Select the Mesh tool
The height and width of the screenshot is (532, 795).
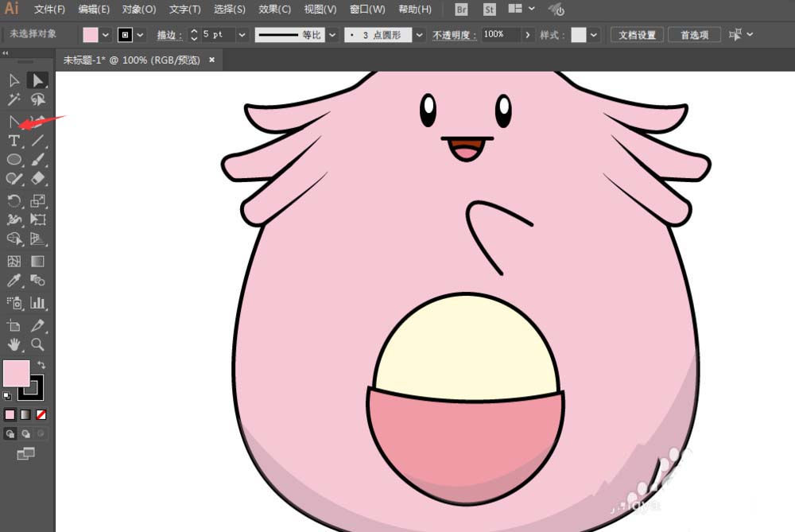14,261
